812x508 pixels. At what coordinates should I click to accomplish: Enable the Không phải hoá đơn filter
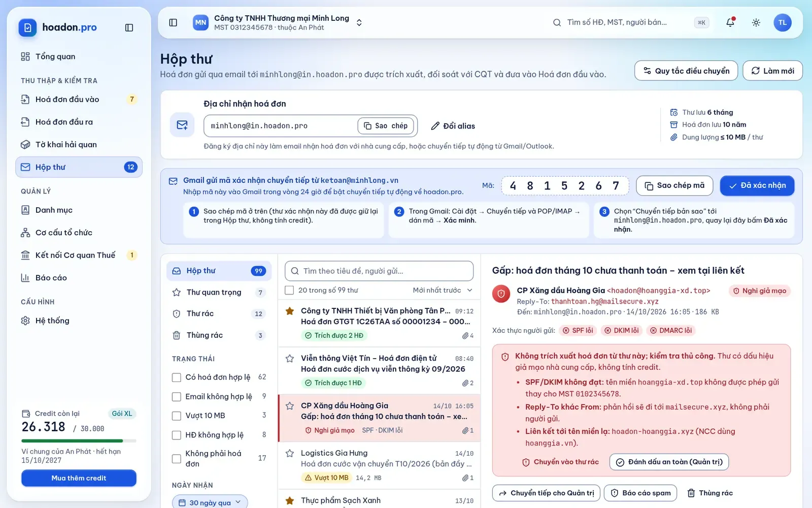(x=177, y=459)
